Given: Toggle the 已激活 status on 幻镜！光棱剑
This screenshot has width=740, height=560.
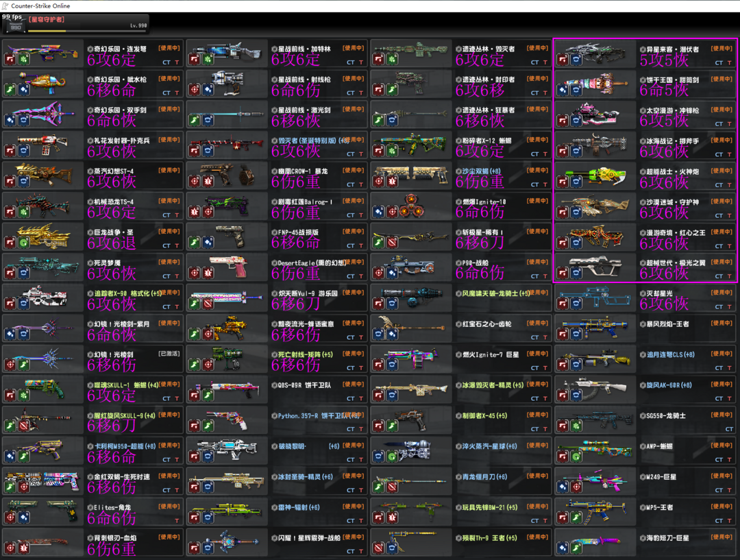Looking at the screenshot, I should pyautogui.click(x=169, y=354).
